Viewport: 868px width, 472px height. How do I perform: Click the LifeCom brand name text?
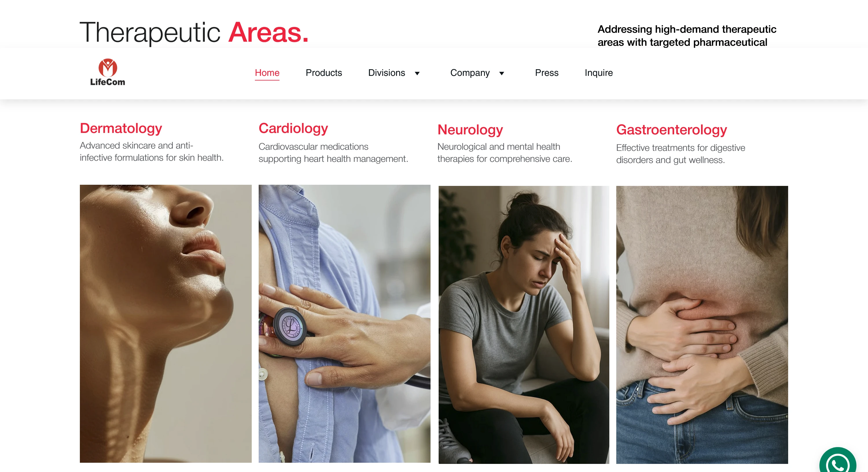(x=108, y=82)
